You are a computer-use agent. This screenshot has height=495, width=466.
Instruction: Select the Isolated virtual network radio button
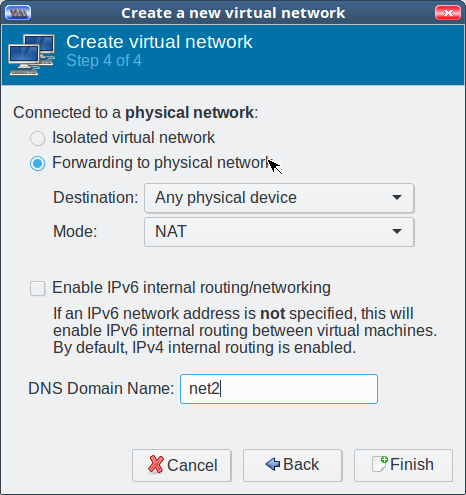pos(37,138)
